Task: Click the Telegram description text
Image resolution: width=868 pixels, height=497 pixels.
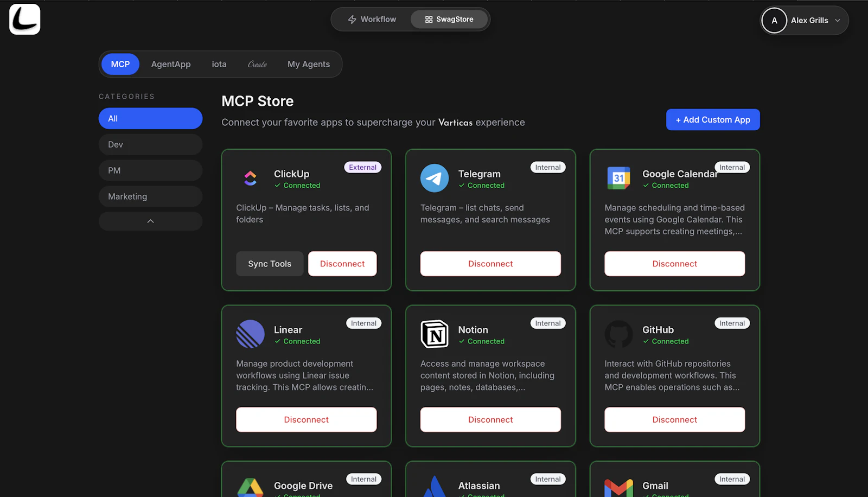Action: point(485,214)
